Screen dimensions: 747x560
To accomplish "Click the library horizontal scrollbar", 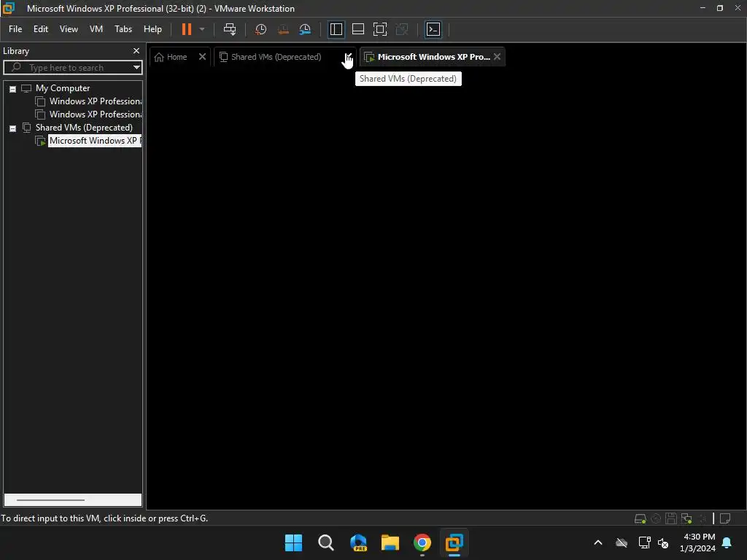I will pyautogui.click(x=50, y=500).
